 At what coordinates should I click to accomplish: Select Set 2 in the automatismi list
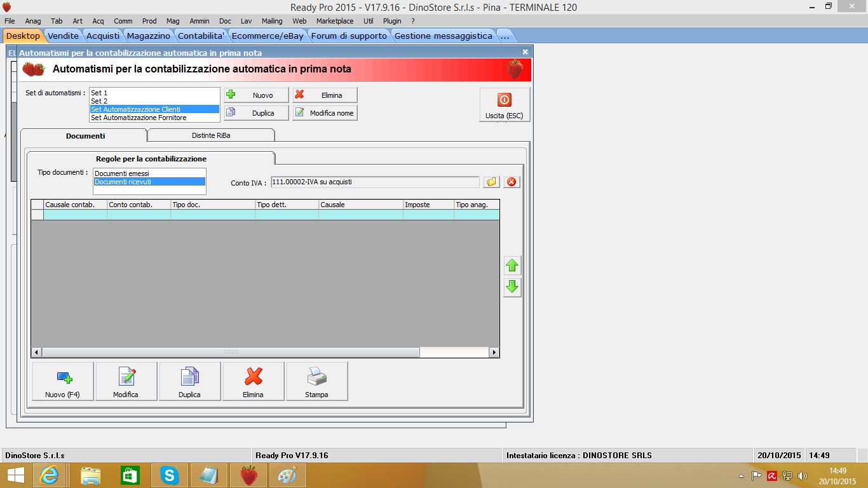[x=154, y=101]
